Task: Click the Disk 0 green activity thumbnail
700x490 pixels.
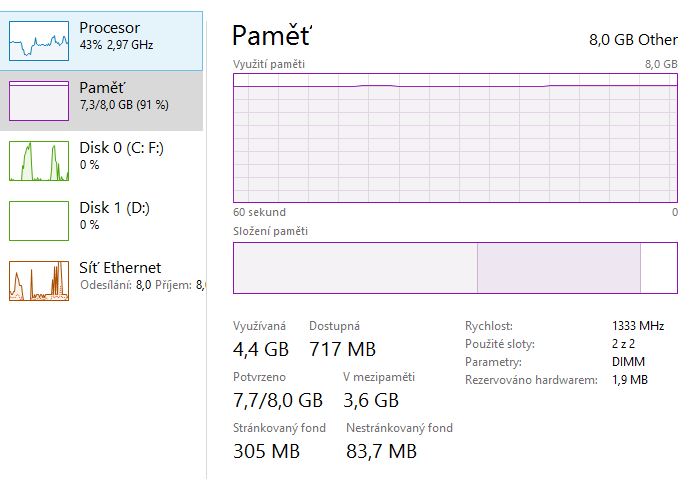Action: (x=38, y=161)
